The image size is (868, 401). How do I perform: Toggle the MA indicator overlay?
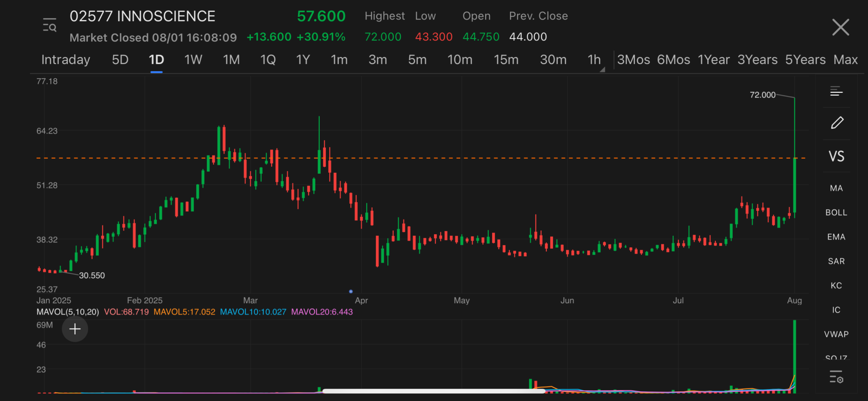(x=836, y=188)
